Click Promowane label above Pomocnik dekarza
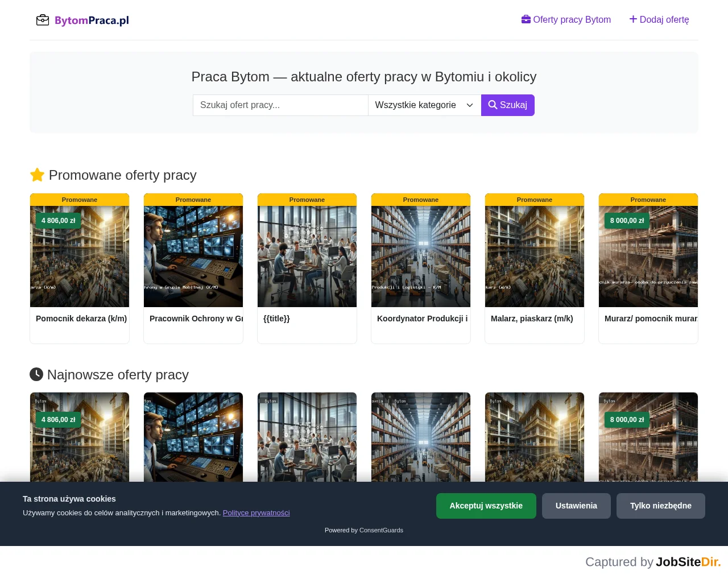Image resolution: width=728 pixels, height=579 pixels. pyautogui.click(x=80, y=200)
